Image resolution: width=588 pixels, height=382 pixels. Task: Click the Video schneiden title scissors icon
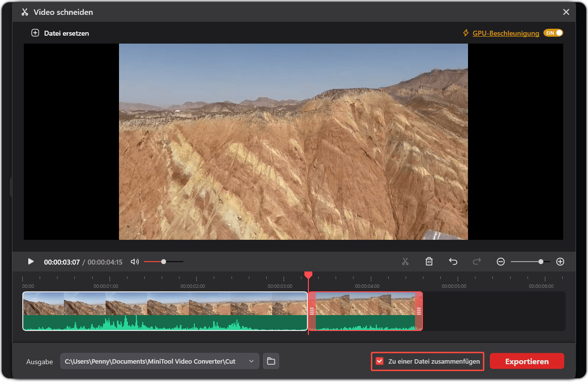[25, 12]
